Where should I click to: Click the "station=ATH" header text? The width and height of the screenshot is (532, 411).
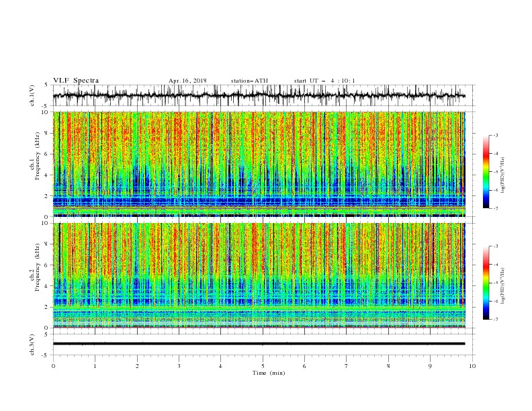(249, 81)
